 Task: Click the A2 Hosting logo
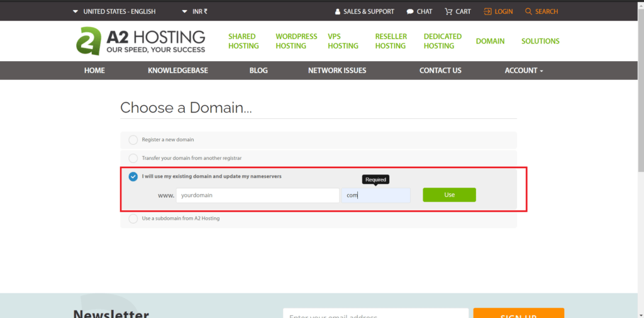coord(140,41)
